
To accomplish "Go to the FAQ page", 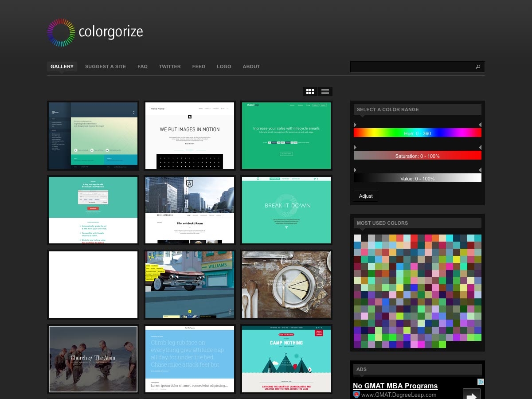I will click(142, 66).
